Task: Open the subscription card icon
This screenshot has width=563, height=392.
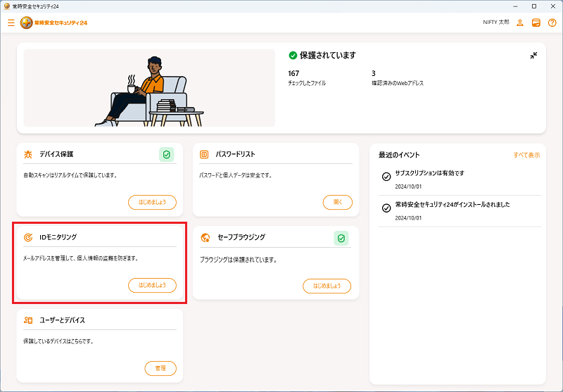Action: point(536,23)
